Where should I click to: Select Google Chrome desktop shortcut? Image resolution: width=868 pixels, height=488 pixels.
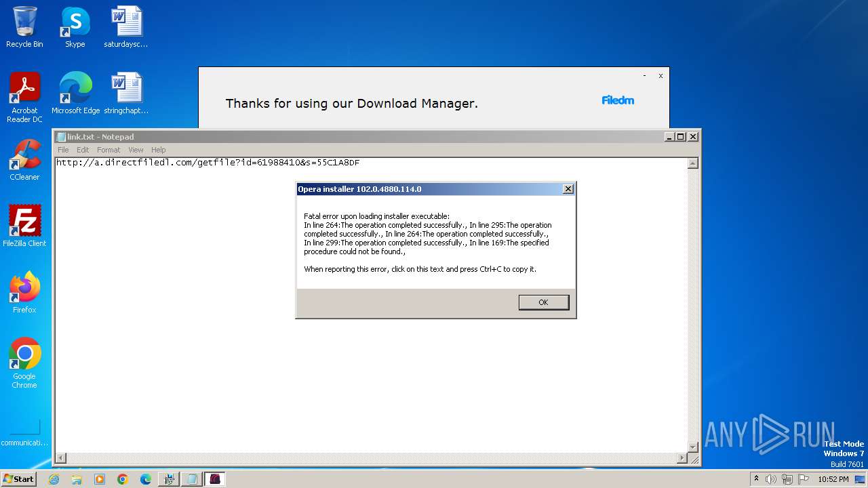coord(24,363)
